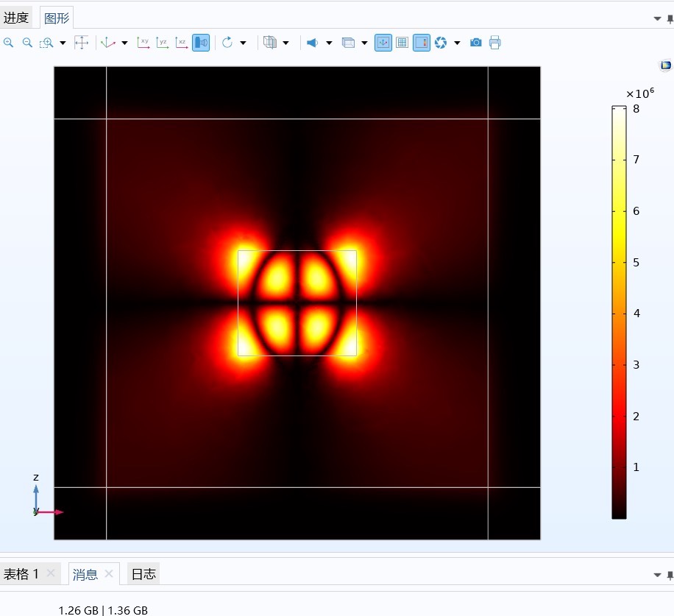Click the print icon

494,43
